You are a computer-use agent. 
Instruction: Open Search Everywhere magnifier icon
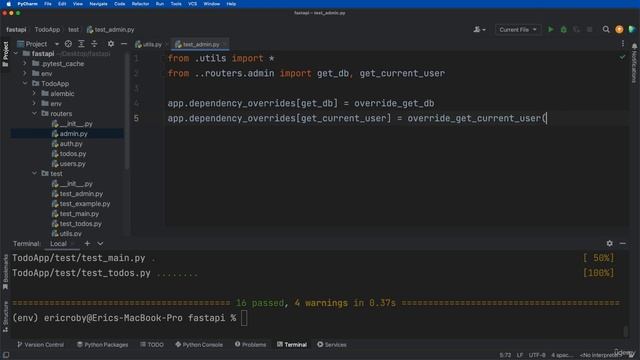(606, 29)
